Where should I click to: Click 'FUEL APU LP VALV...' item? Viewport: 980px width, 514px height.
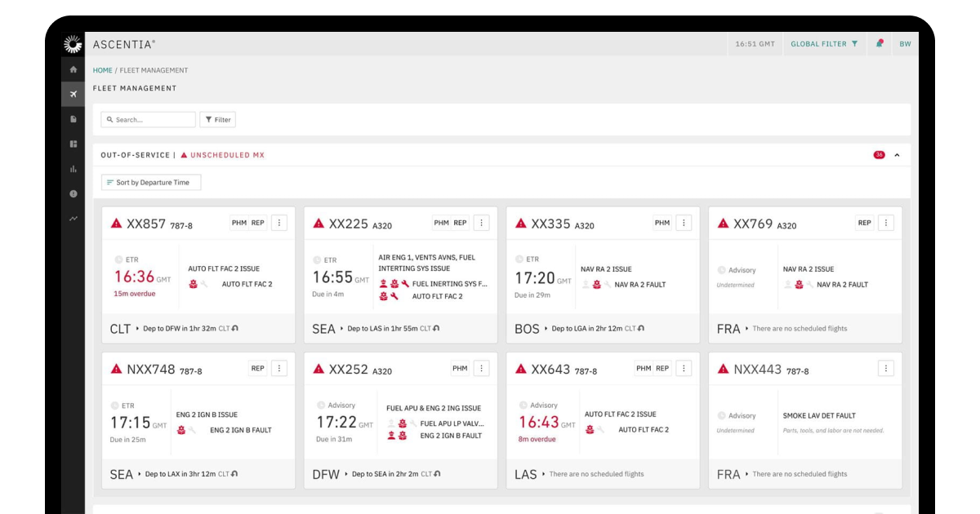[x=452, y=423]
